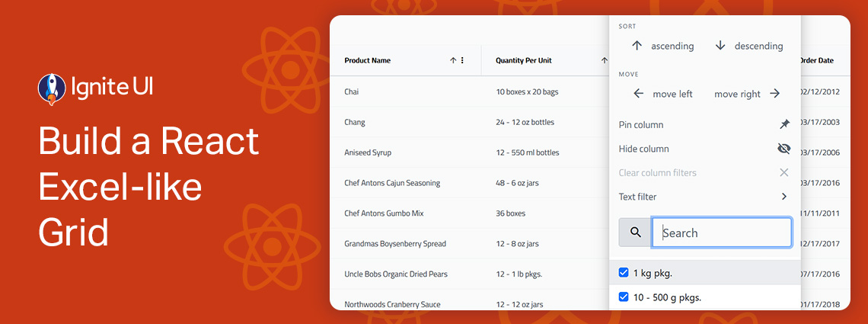This screenshot has width=868, height=324.
Task: Click the Product Name sort arrow icon
Action: click(453, 60)
